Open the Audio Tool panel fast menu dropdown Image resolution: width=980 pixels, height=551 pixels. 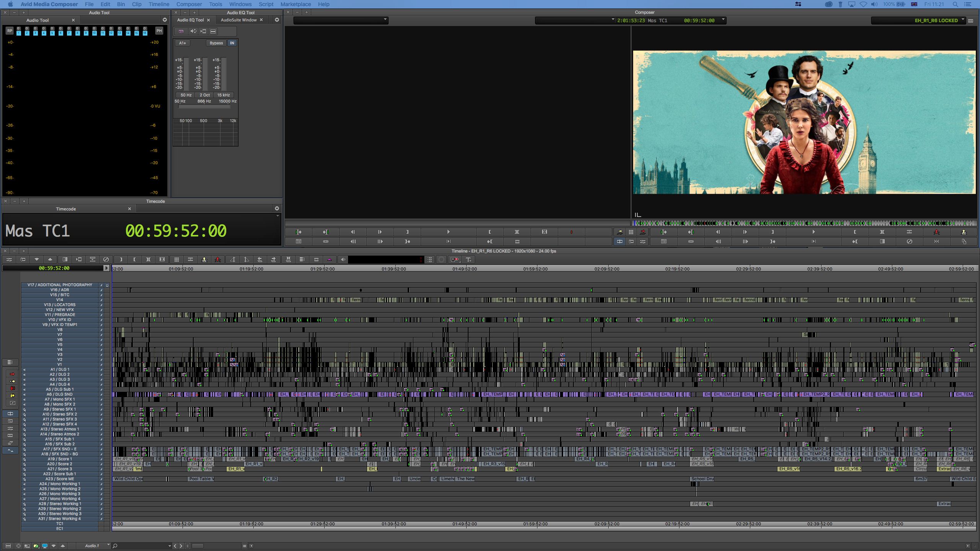click(x=165, y=20)
